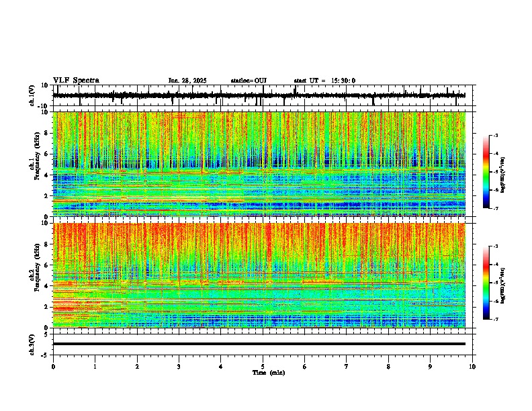532x411 pixels.
Task: Click the time axis tick label 3
Action: click(179, 367)
